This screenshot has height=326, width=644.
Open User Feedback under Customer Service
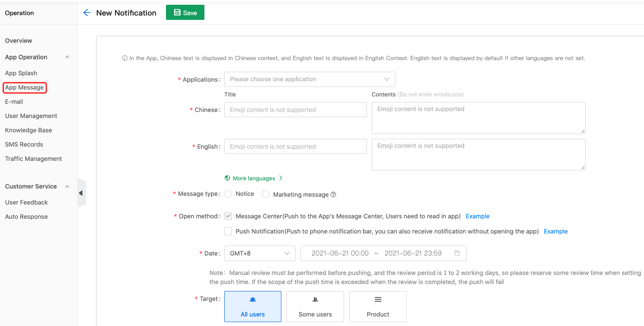pos(27,202)
